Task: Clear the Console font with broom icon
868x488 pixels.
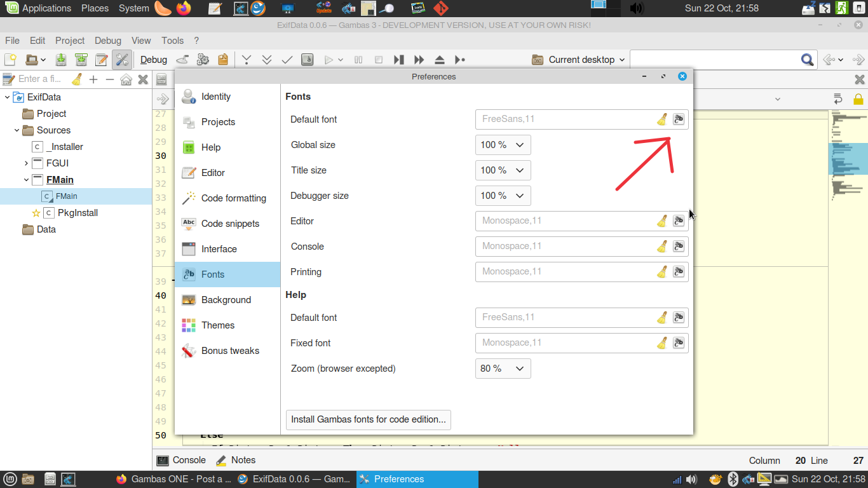Action: pos(662,247)
